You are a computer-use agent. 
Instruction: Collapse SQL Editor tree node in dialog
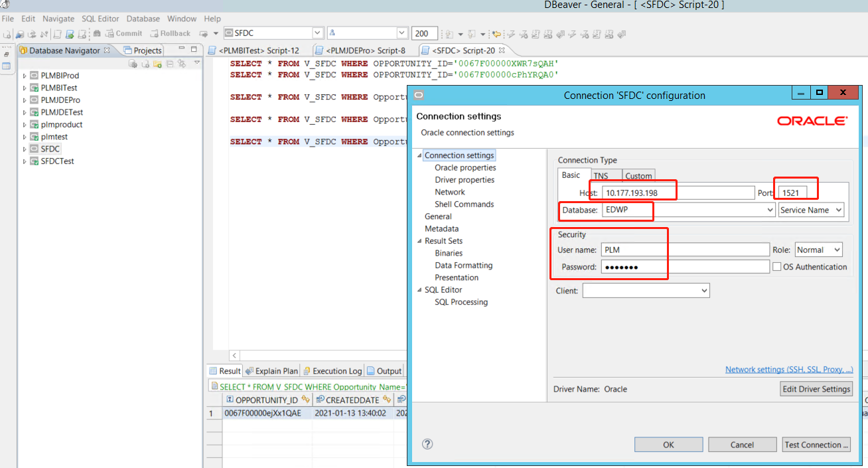point(419,290)
